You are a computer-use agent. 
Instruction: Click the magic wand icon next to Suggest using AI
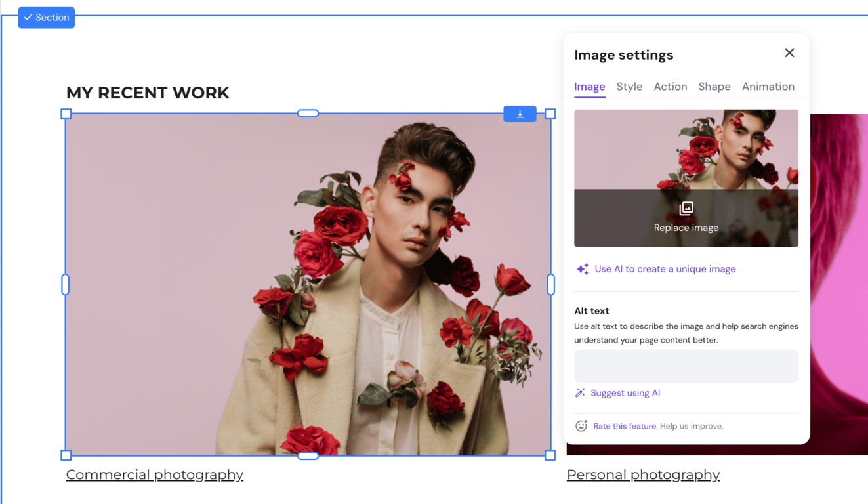(x=579, y=392)
